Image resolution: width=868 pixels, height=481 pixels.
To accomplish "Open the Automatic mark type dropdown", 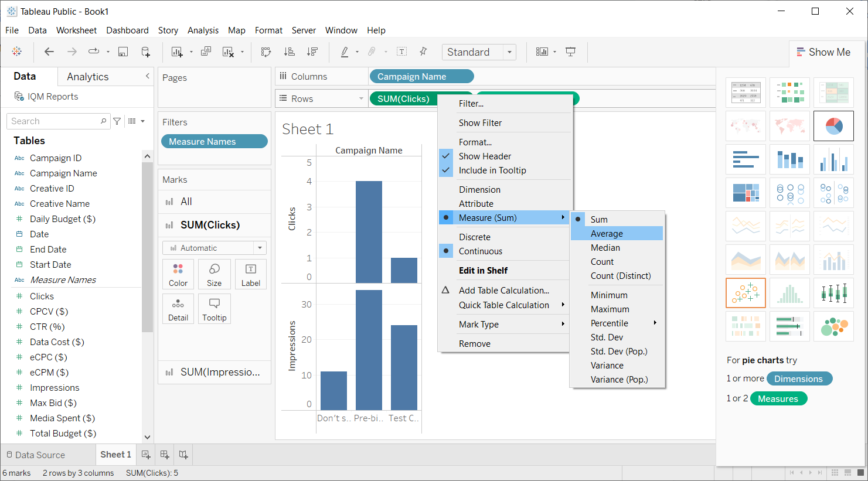I will [x=215, y=248].
